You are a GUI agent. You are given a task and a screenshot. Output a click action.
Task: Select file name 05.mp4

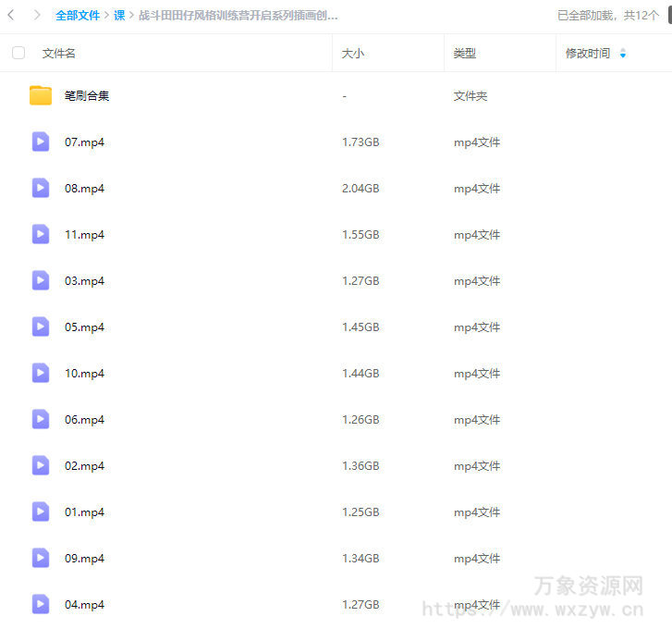(84, 327)
